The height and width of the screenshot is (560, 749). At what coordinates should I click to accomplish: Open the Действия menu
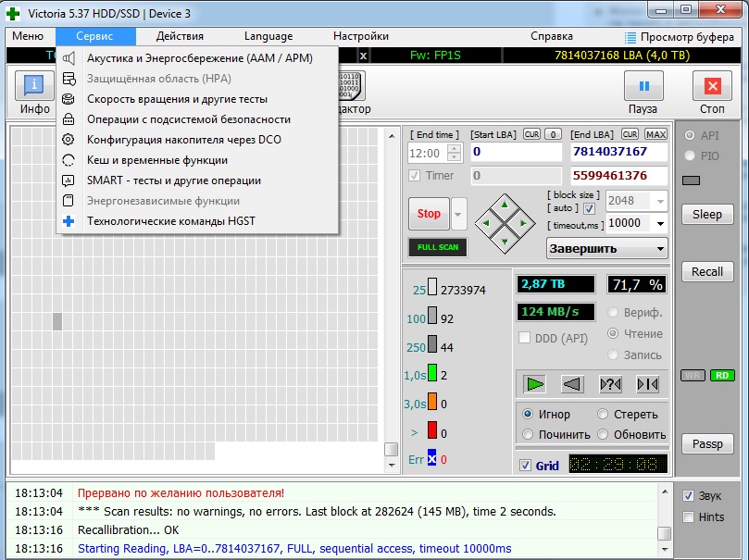point(180,36)
